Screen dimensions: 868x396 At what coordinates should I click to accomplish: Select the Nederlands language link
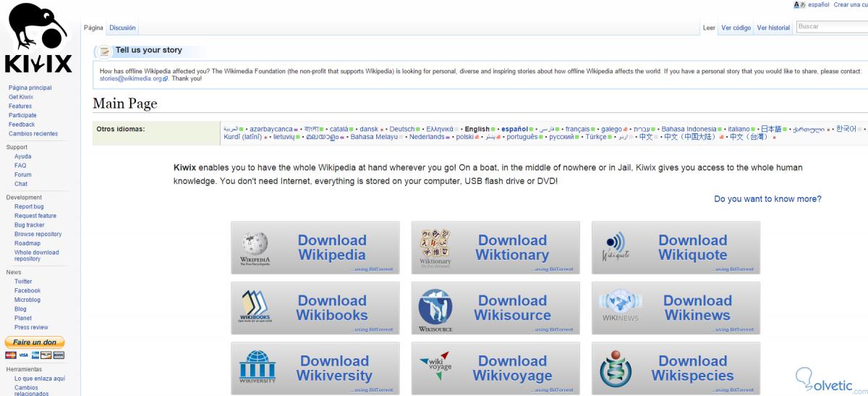point(427,137)
